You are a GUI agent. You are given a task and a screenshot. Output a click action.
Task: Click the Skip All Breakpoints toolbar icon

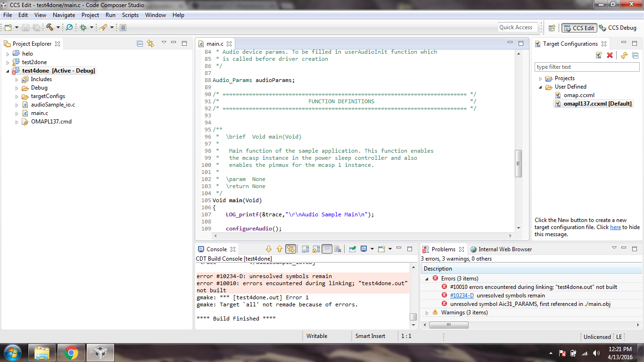(69, 27)
